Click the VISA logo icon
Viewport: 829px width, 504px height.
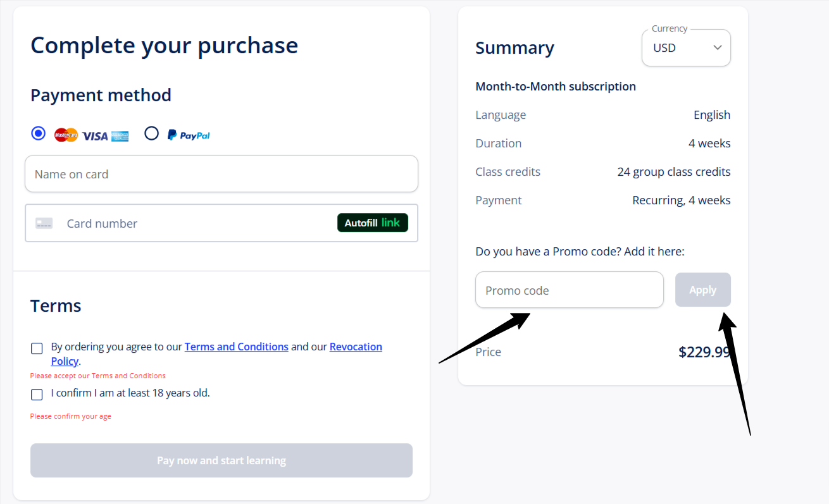[x=95, y=135]
